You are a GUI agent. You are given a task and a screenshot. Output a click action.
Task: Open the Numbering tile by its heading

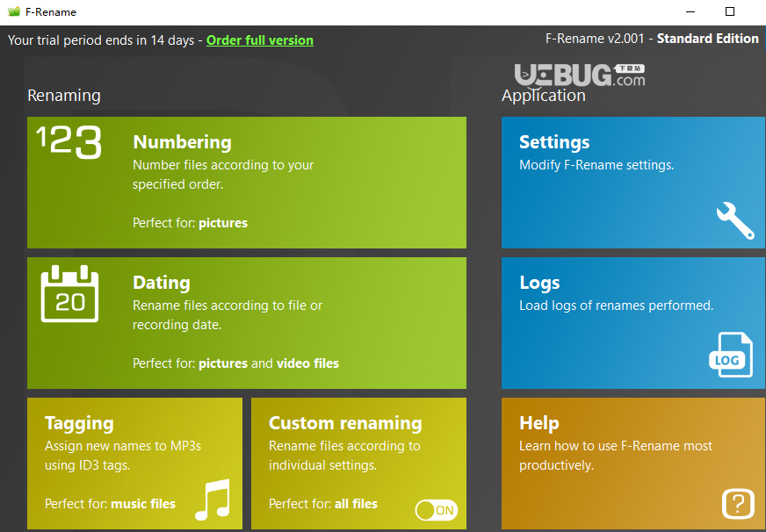182,142
